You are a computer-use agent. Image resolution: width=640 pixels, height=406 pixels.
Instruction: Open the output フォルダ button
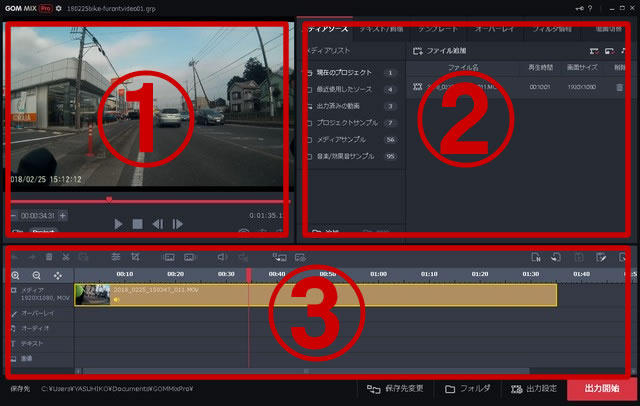click(x=468, y=388)
